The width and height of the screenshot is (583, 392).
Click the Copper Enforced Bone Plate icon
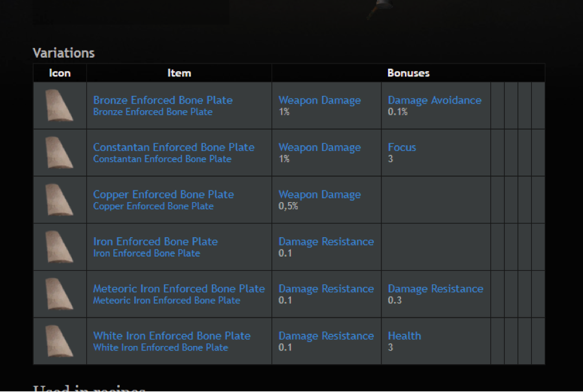pyautogui.click(x=59, y=200)
